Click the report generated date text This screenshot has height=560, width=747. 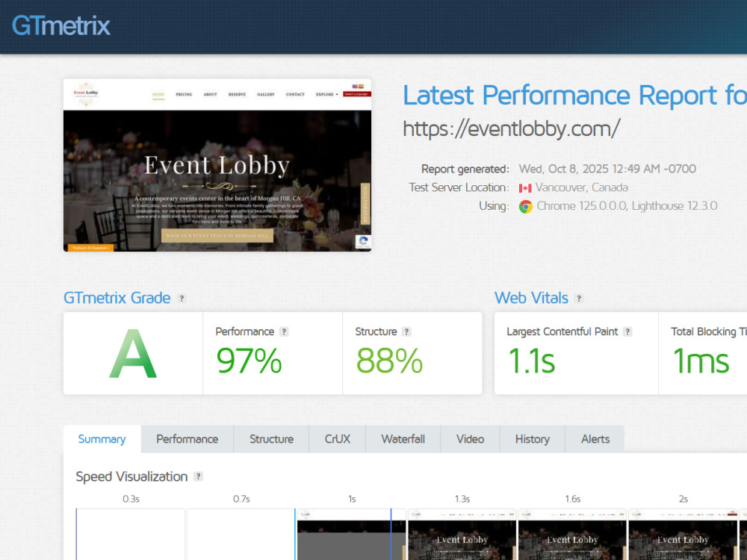click(607, 169)
